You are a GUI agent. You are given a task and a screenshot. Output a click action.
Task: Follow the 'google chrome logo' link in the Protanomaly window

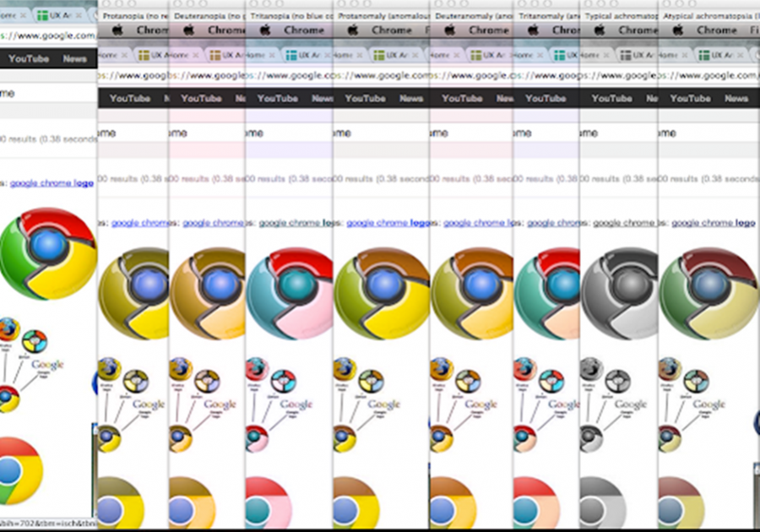[x=388, y=223]
